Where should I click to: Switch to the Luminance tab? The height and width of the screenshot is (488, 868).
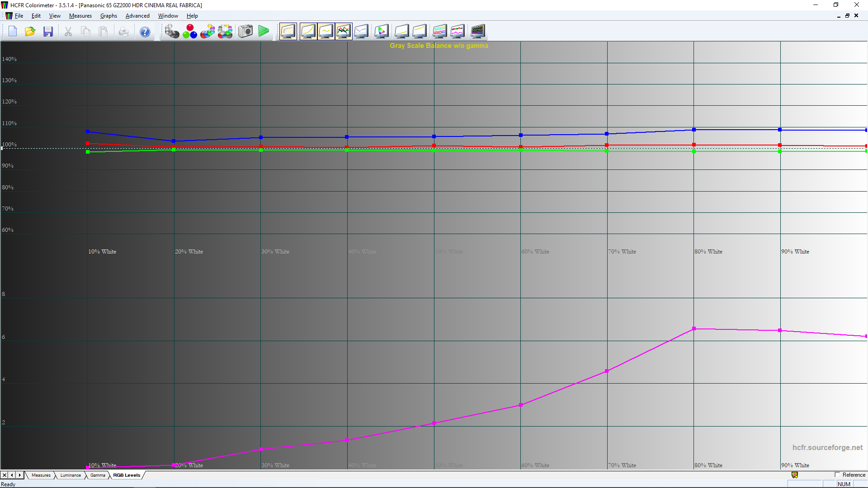71,475
